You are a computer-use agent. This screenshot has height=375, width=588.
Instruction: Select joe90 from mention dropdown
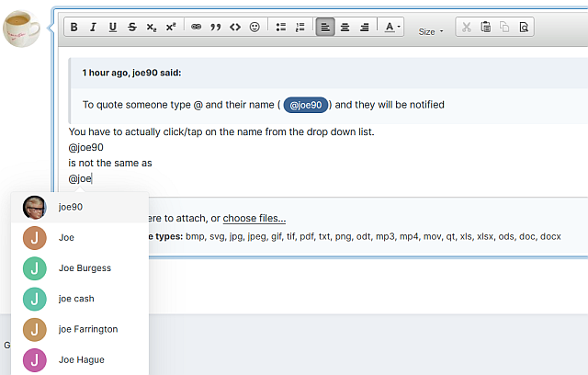(x=80, y=207)
